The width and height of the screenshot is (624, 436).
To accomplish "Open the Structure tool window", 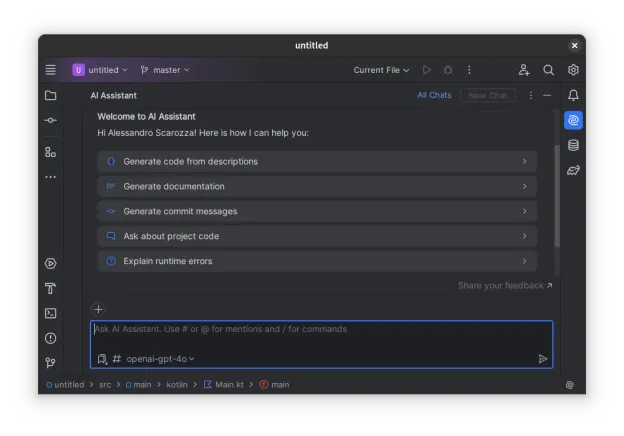I will point(50,152).
